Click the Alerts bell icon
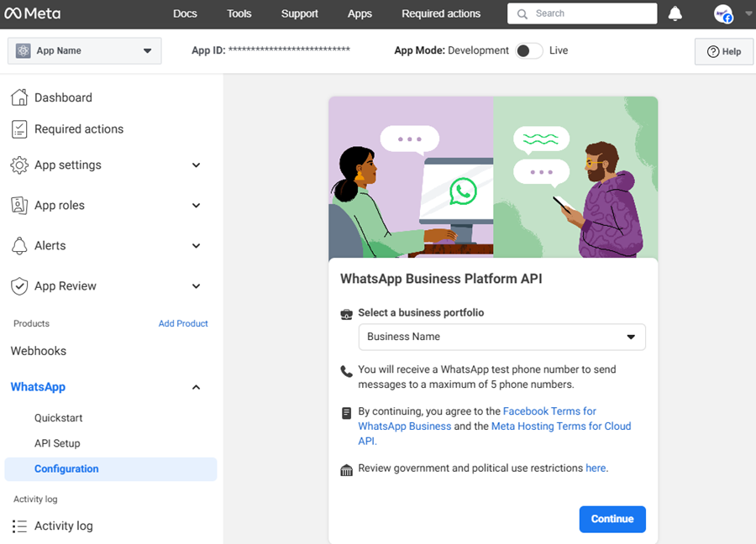The height and width of the screenshot is (544, 756). pos(19,246)
